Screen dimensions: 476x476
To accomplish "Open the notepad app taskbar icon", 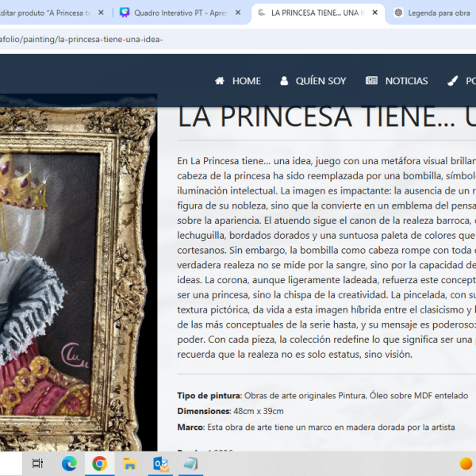I will pyautogui.click(x=190, y=464).
